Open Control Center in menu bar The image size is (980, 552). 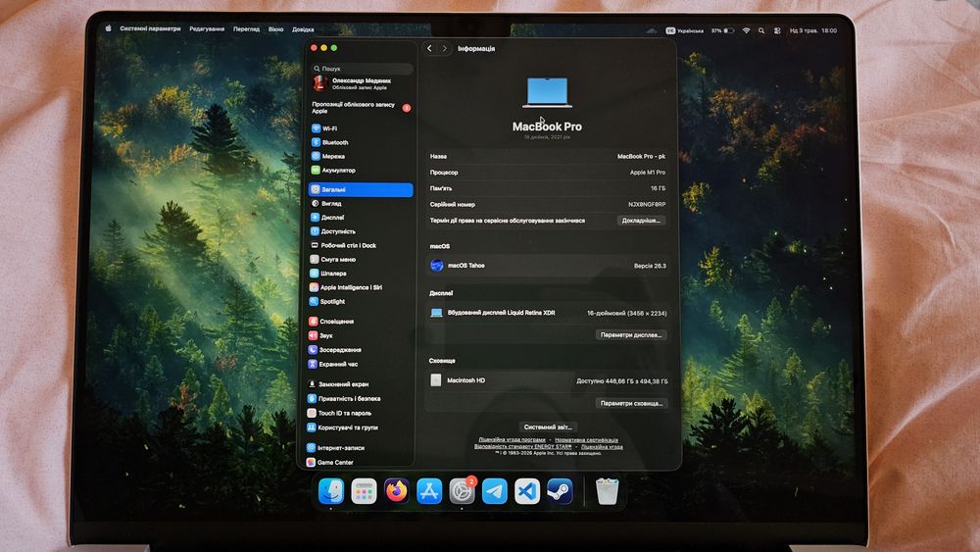[x=777, y=30]
